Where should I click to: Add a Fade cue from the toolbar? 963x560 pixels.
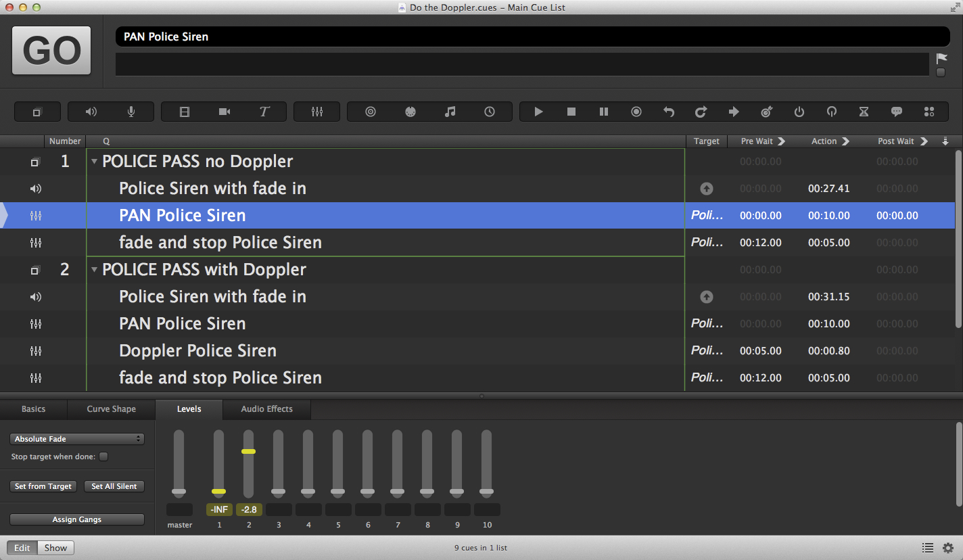click(x=316, y=112)
